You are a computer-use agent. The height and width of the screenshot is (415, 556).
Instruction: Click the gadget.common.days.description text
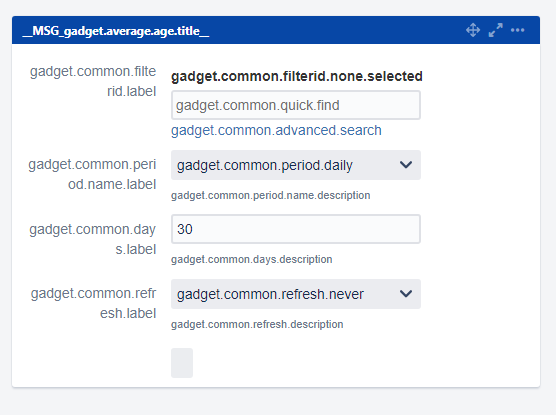click(x=251, y=259)
